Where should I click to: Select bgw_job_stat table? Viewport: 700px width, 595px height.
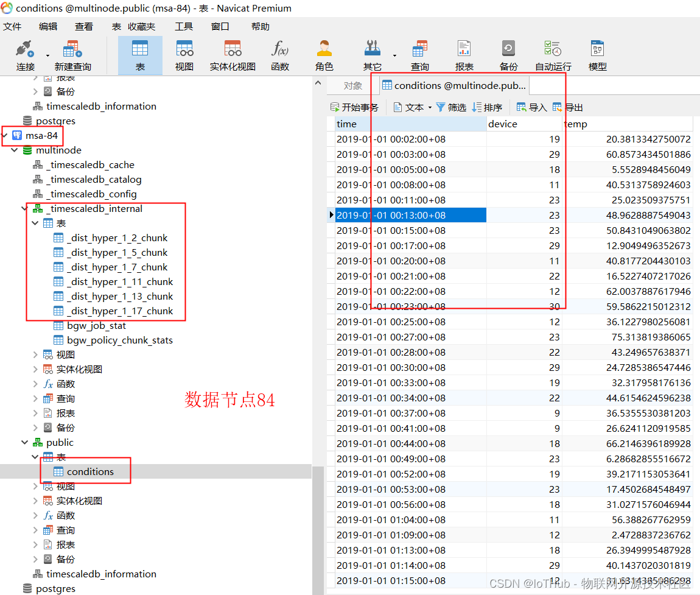click(96, 326)
